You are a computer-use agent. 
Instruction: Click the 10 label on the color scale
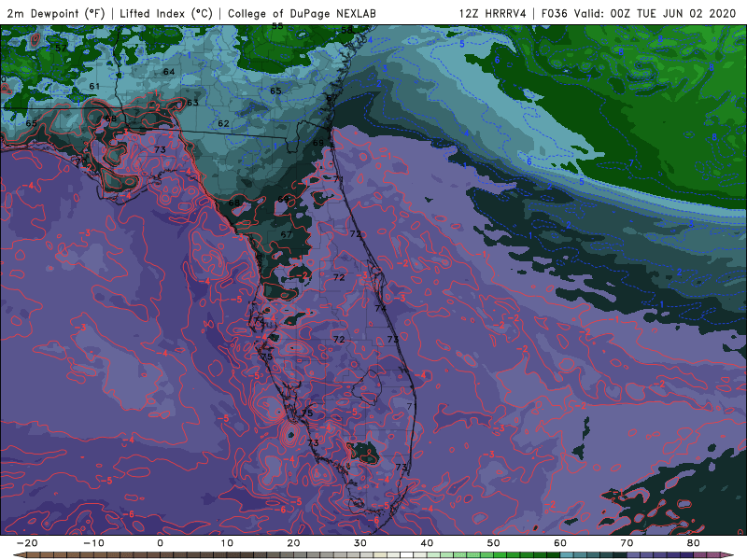tap(227, 543)
